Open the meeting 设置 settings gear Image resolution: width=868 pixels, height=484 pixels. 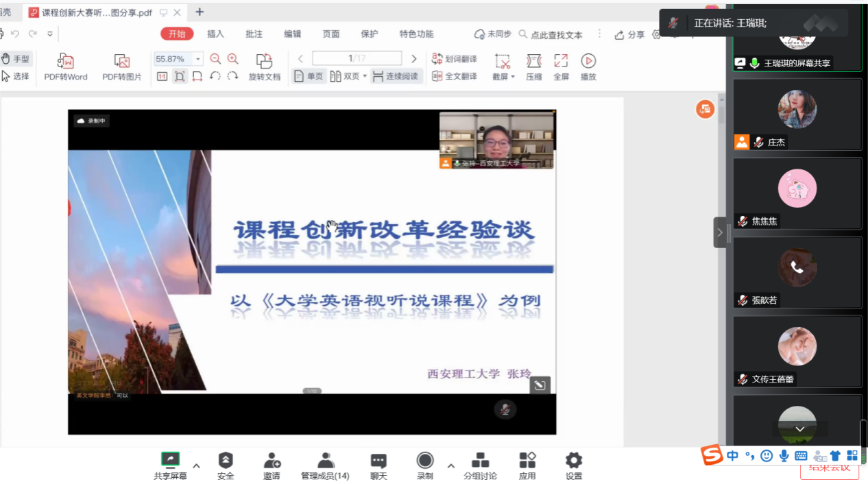574,466
